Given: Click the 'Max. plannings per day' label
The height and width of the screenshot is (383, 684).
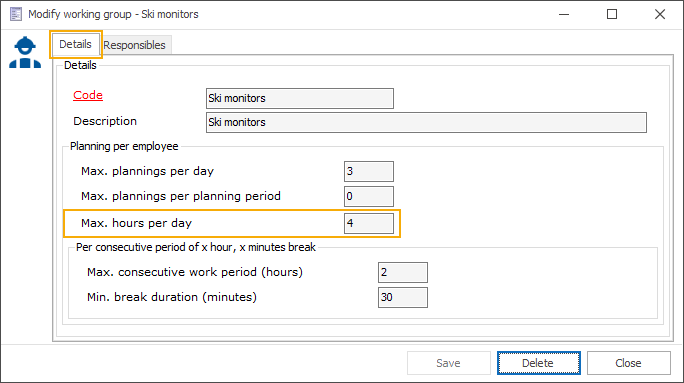Looking at the screenshot, I should coord(147,171).
